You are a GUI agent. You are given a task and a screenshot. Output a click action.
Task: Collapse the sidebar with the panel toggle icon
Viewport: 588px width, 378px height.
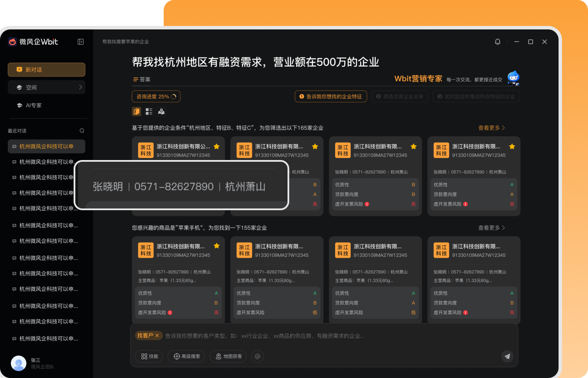(81, 42)
